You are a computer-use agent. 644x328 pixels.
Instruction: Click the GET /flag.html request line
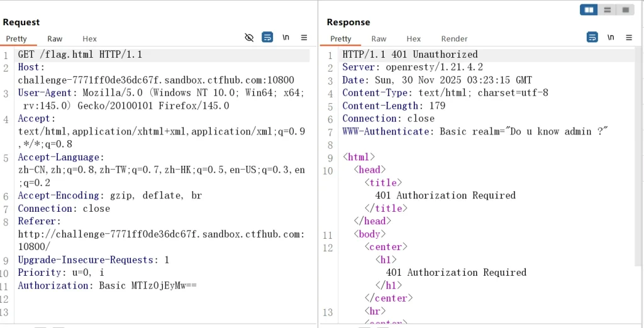point(80,55)
